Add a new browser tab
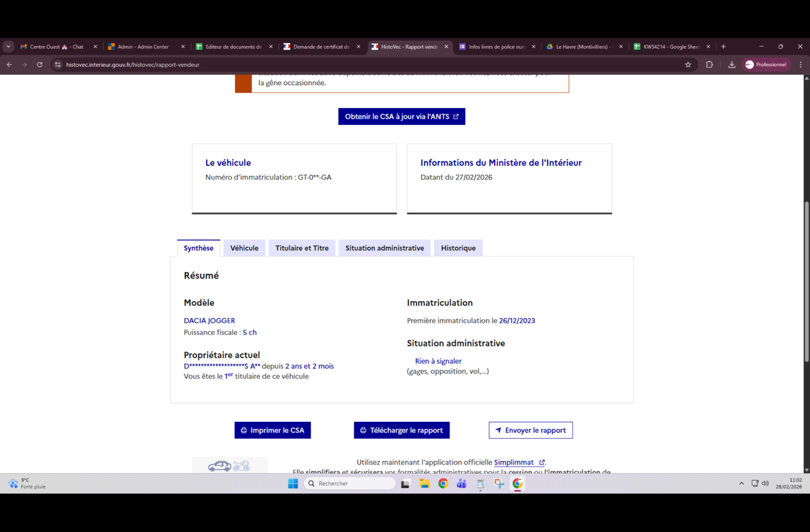Viewport: 810px width, 532px height. (x=723, y=47)
